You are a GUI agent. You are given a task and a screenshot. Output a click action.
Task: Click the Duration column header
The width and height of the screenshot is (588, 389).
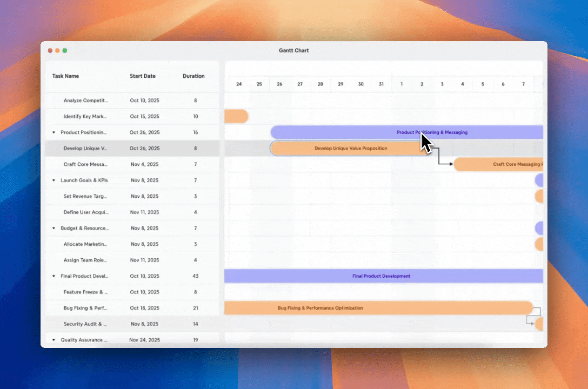coord(193,76)
